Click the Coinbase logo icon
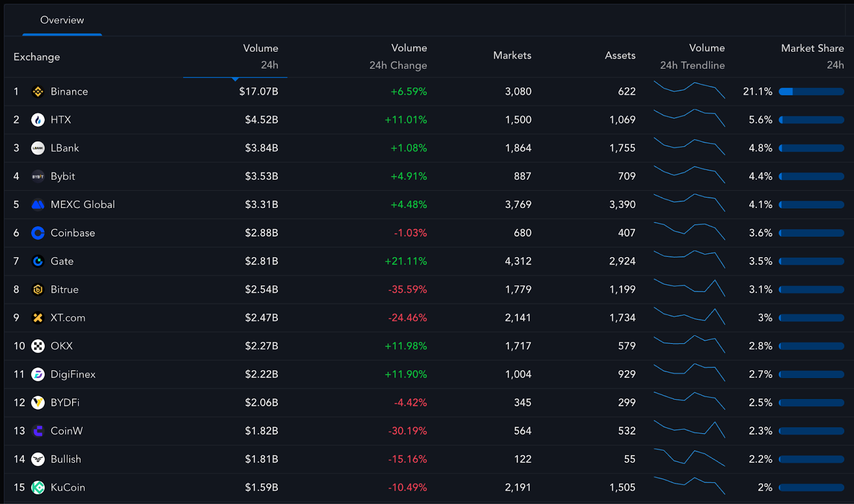The image size is (854, 504). tap(37, 233)
